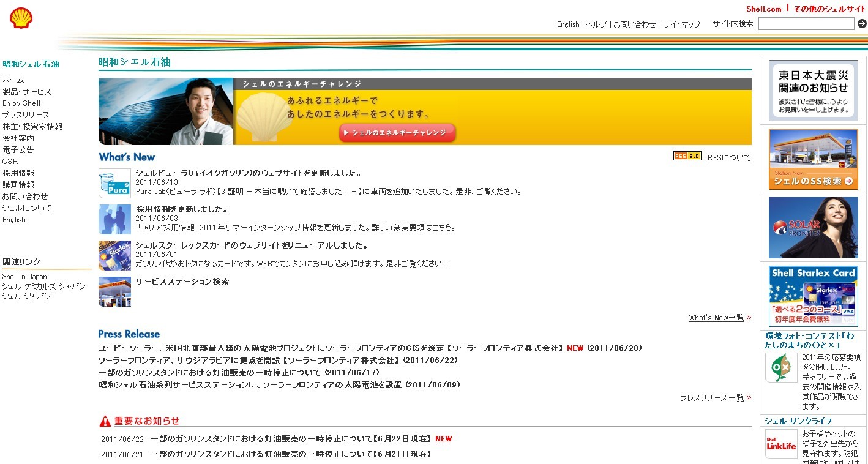
Task: Open the What's New一覧 link
Action: click(716, 318)
